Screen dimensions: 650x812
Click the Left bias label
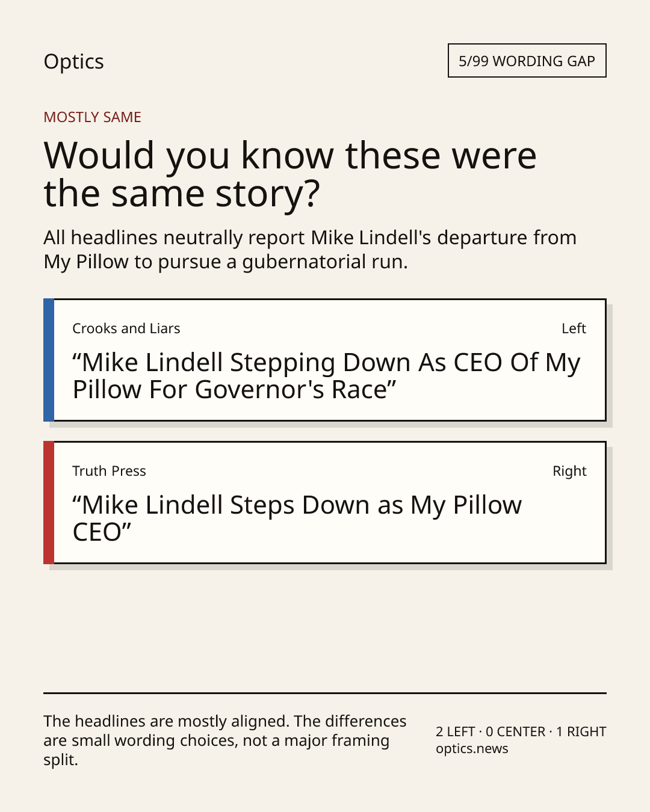tap(574, 328)
